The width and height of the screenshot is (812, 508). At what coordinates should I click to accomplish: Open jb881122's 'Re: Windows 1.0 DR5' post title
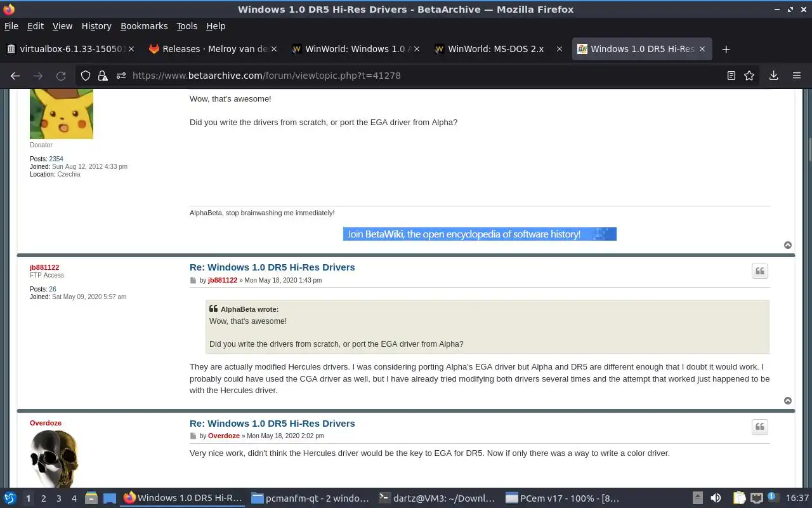click(272, 267)
